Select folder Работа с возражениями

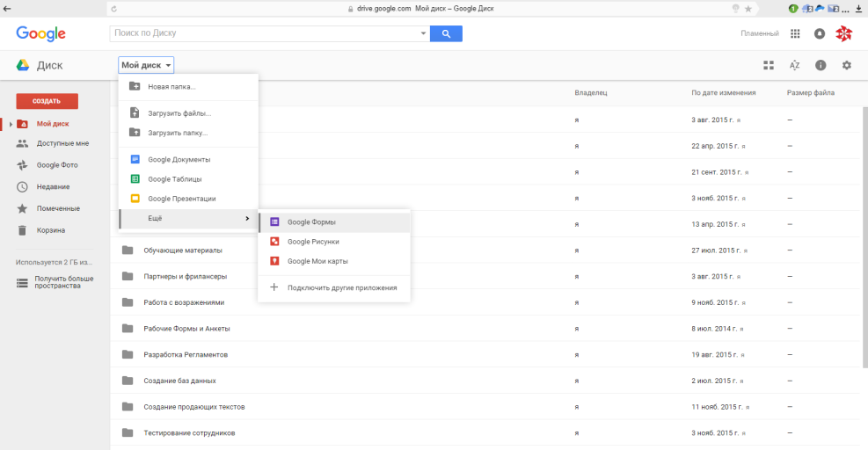[x=184, y=302]
